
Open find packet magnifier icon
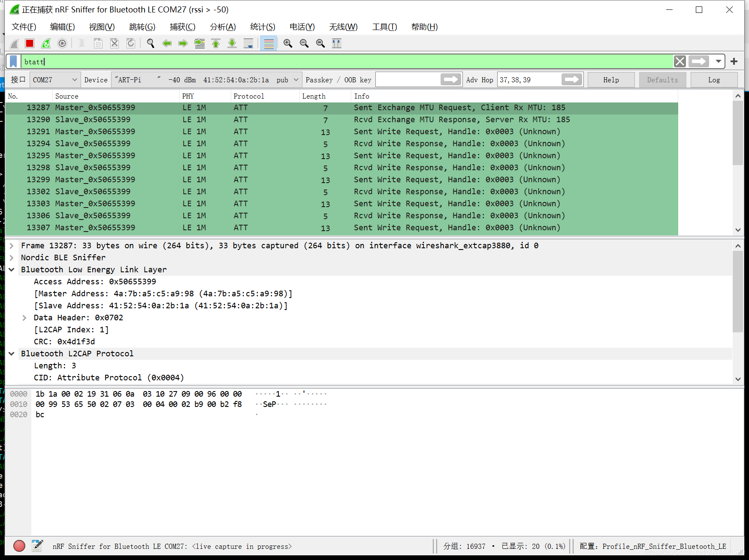pos(151,43)
